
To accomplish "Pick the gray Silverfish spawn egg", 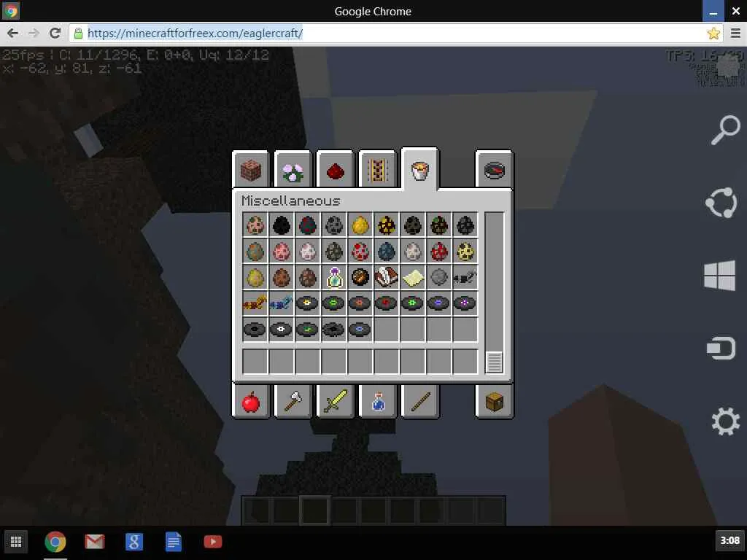I will [333, 225].
